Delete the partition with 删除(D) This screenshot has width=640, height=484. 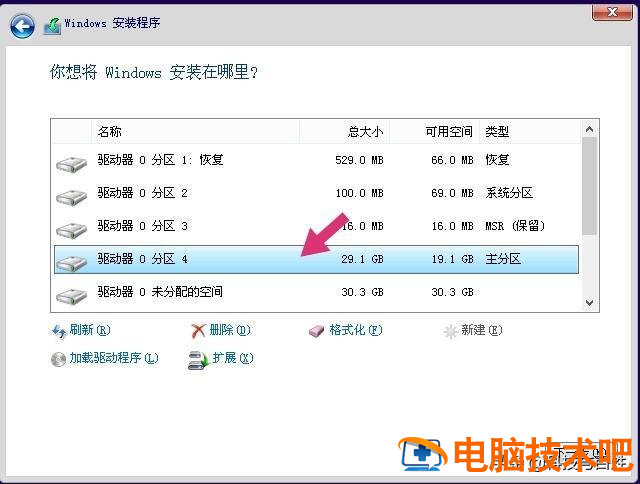[x=230, y=330]
